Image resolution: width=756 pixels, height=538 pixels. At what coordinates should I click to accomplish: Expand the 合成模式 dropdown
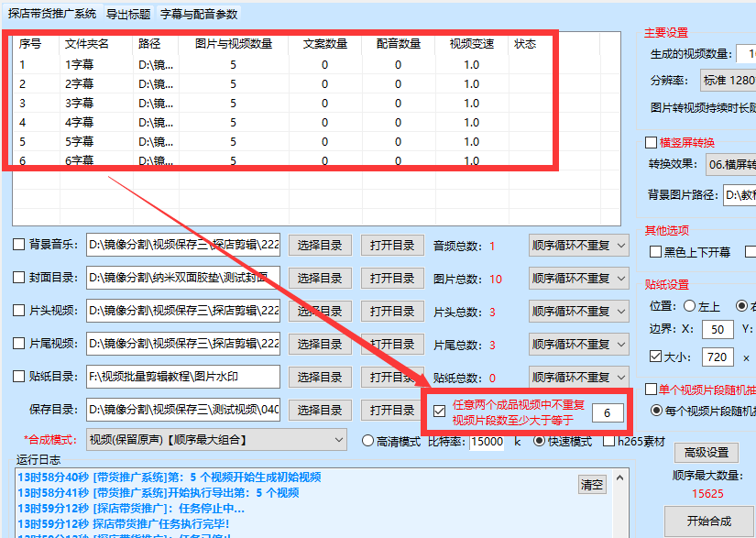(216, 440)
